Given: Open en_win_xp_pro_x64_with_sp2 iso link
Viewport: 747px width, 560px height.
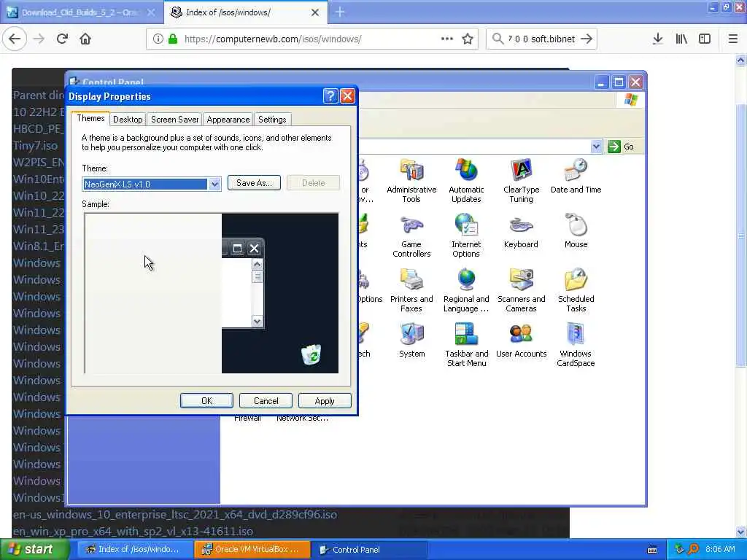Looking at the screenshot, I should point(133,531).
